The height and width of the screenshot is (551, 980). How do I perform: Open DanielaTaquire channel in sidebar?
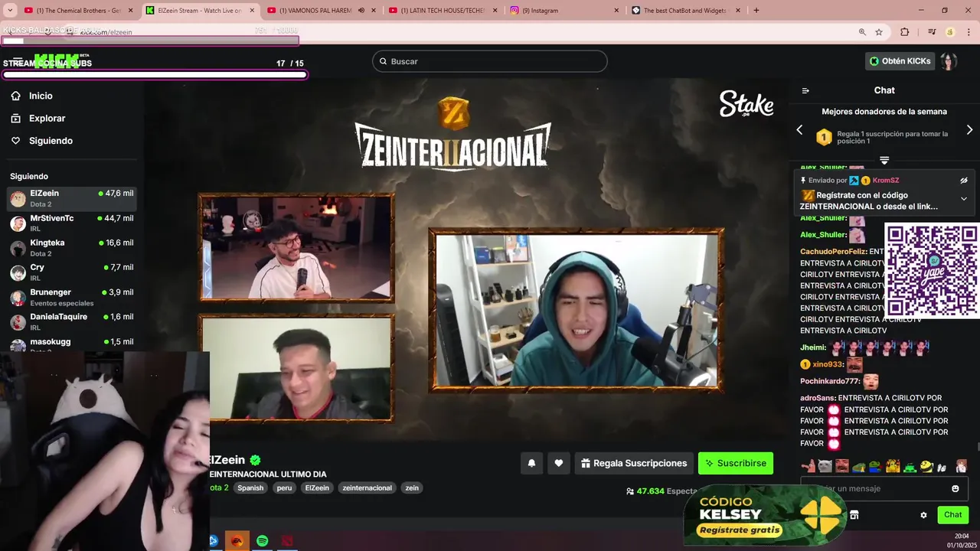pos(72,321)
